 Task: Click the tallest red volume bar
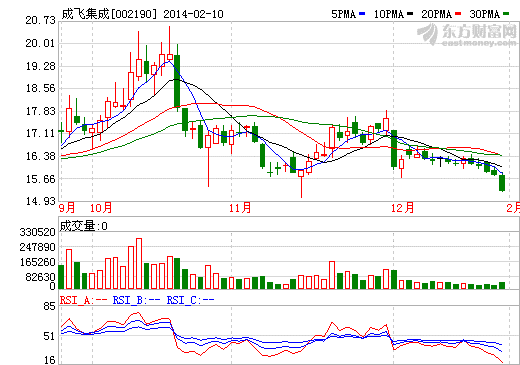(x=139, y=263)
